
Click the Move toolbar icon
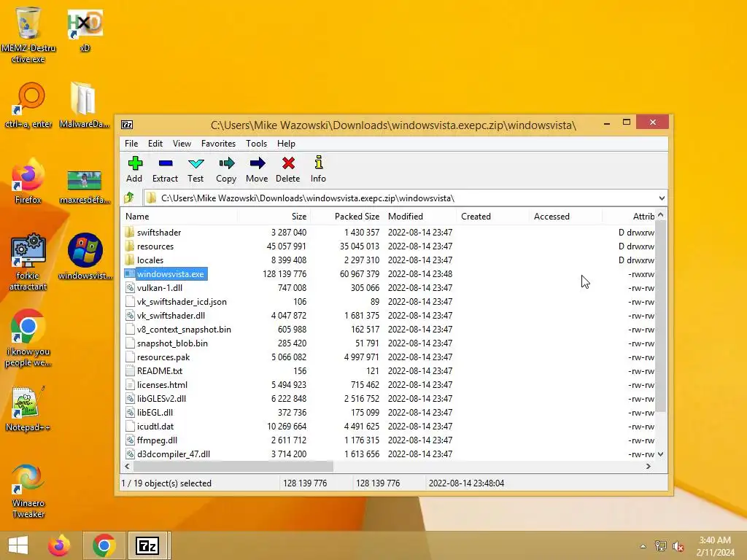point(258,163)
